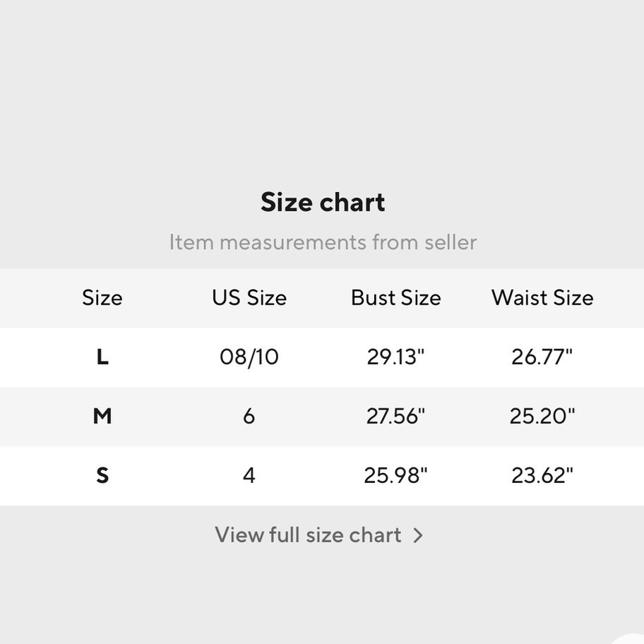Click US size 6 in the M row

(249, 416)
